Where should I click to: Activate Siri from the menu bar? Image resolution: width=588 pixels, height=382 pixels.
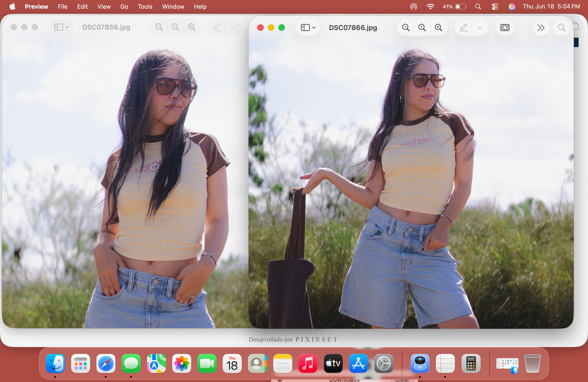(x=512, y=7)
